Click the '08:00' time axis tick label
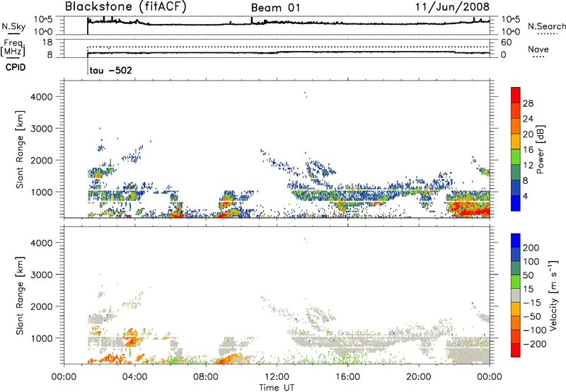 206,377
